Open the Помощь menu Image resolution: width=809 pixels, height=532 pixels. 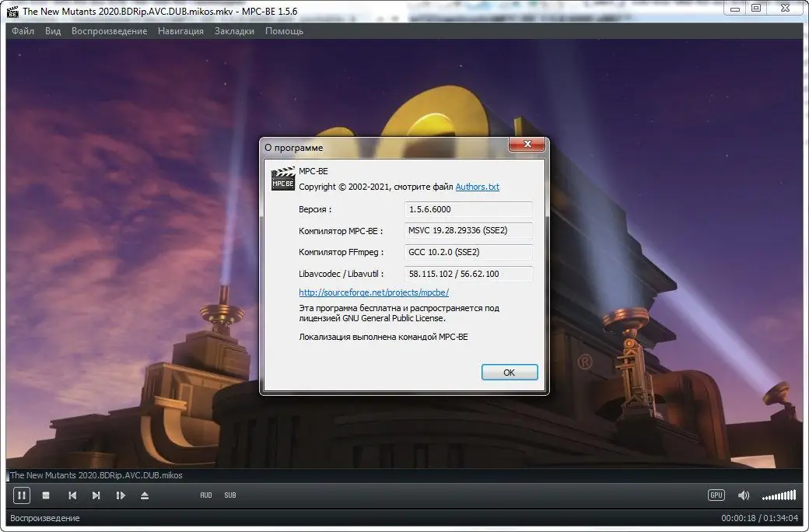point(283,31)
